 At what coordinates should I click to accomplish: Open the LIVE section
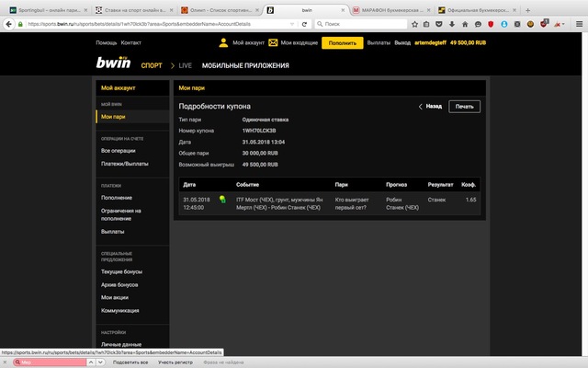[186, 65]
